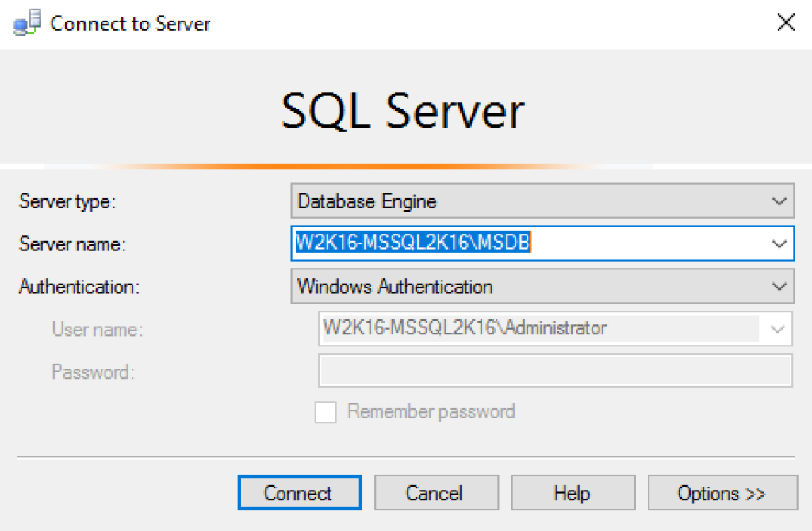Click the Server name label

point(72,244)
